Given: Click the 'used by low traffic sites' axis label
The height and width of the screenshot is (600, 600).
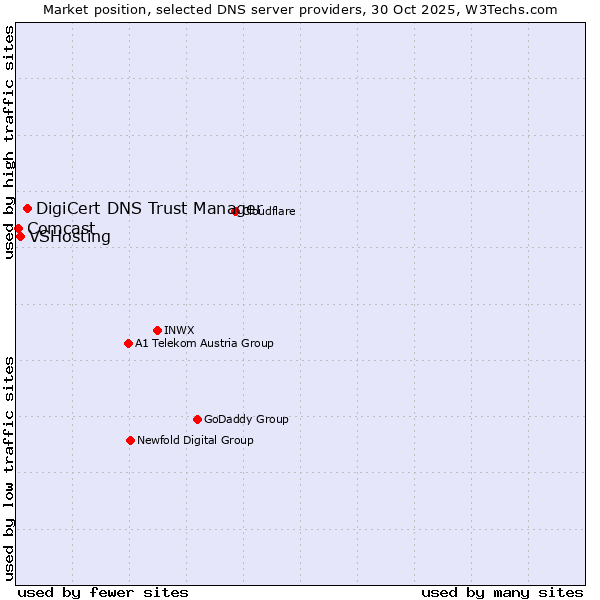Looking at the screenshot, I should (x=9, y=467).
